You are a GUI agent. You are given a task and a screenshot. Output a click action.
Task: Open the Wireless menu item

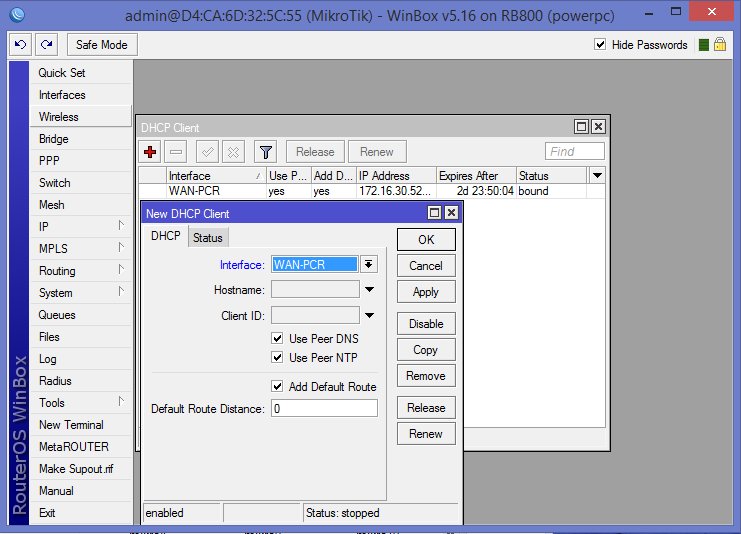click(x=81, y=117)
